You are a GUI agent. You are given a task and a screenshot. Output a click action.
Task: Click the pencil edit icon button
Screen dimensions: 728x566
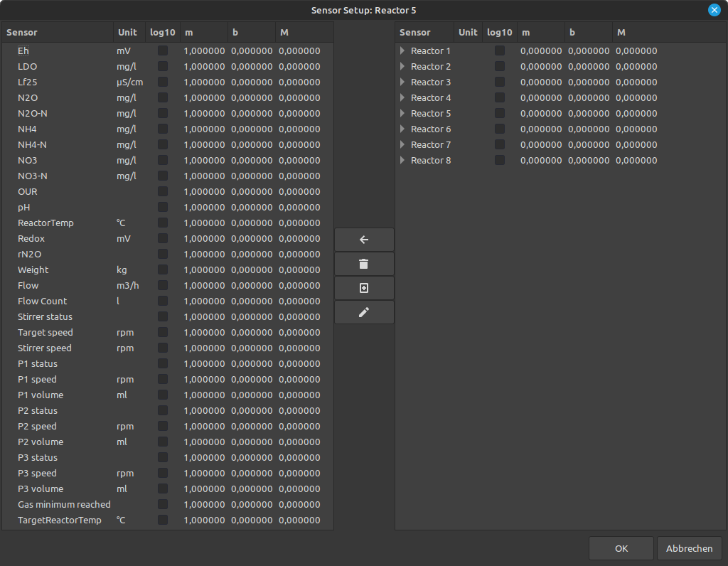[364, 312]
